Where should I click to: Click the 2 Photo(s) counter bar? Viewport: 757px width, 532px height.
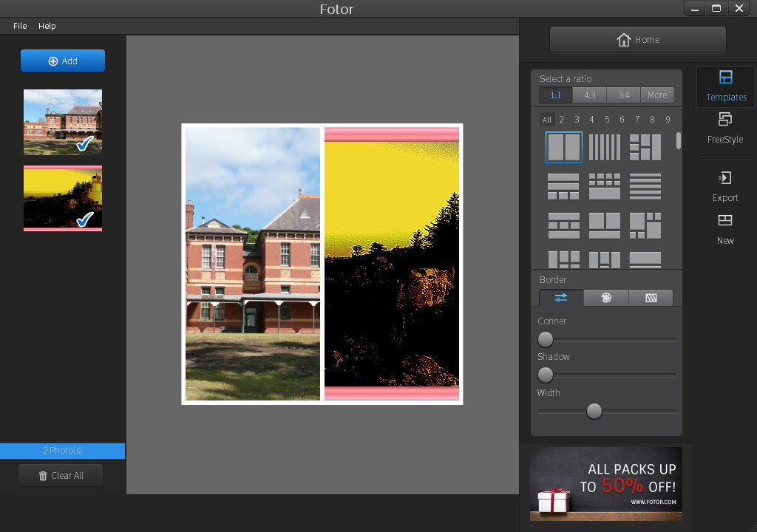tap(62, 451)
